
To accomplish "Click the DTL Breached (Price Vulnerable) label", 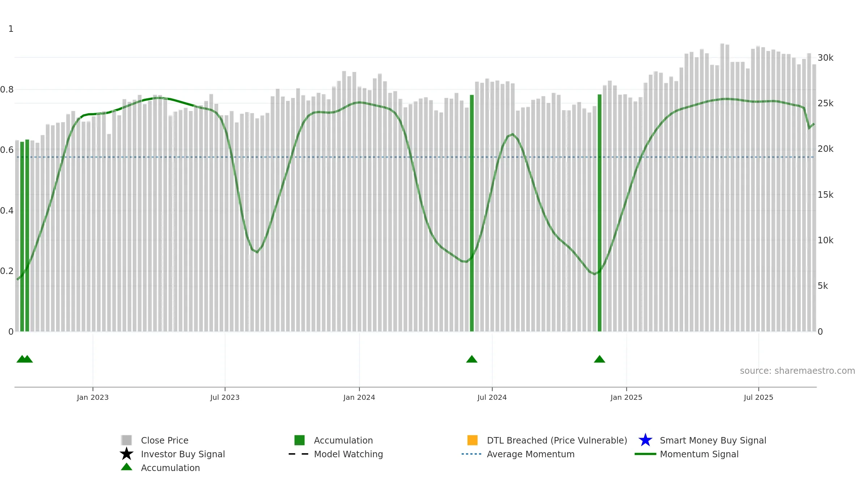I will tap(557, 440).
